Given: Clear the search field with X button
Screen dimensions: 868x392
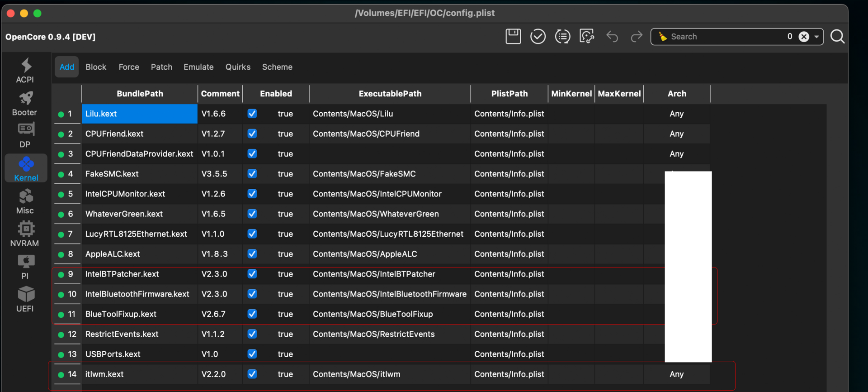Looking at the screenshot, I should click(804, 37).
